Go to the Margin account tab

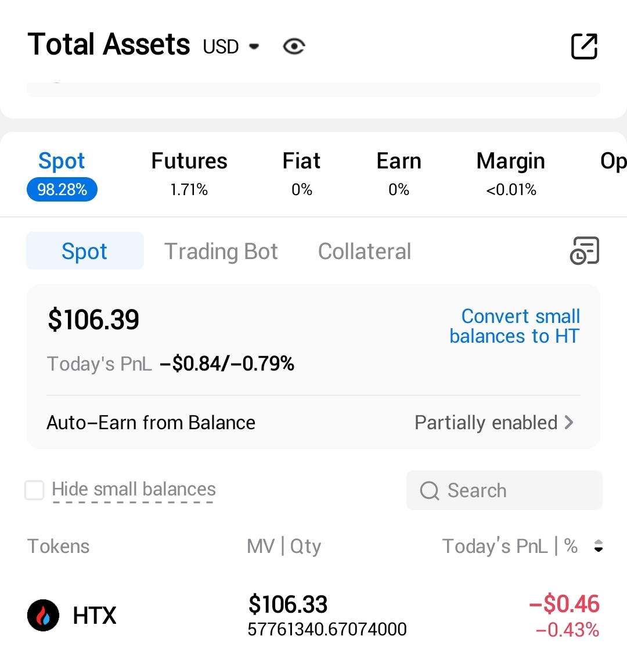pyautogui.click(x=511, y=173)
